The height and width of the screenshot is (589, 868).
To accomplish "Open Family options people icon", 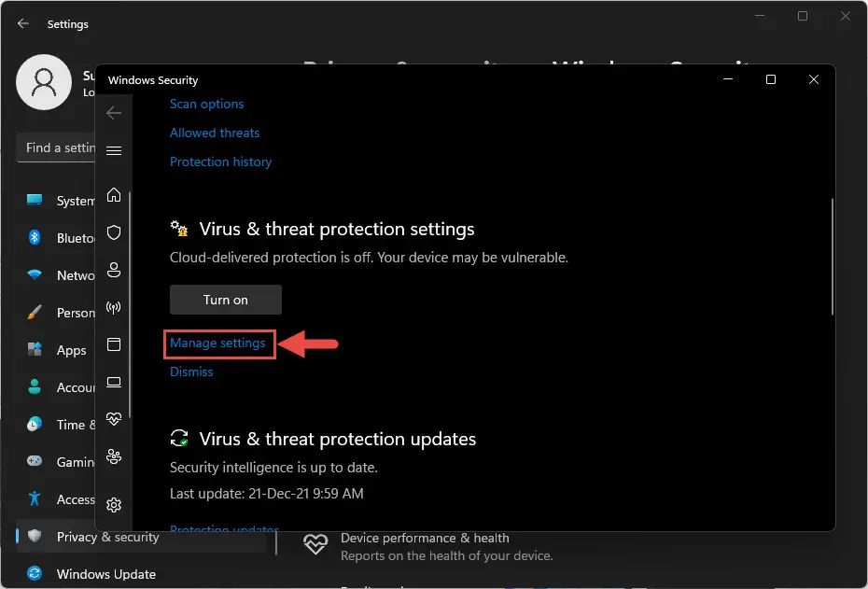I will [x=114, y=456].
